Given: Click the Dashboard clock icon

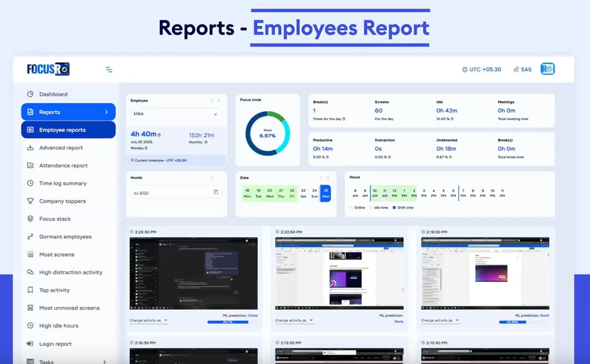Looking at the screenshot, I should [x=30, y=94].
